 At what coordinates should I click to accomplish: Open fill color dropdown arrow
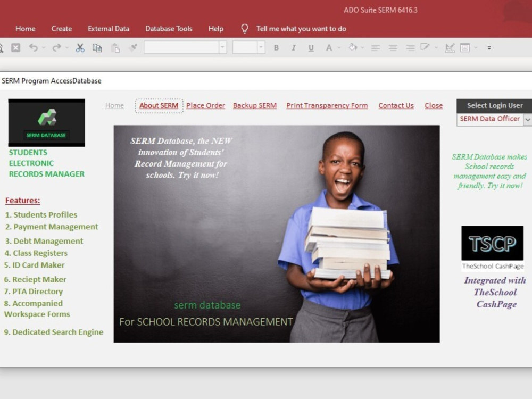point(362,48)
